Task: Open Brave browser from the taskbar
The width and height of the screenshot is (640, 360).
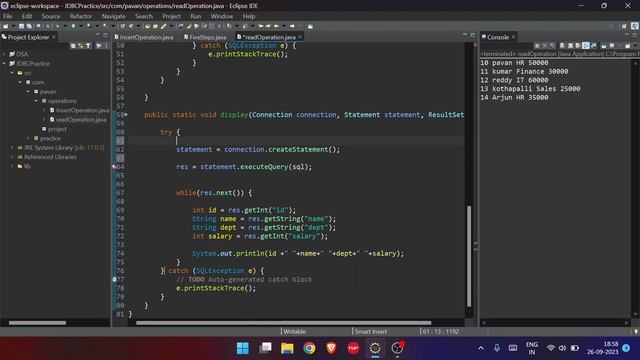Action: click(331, 348)
